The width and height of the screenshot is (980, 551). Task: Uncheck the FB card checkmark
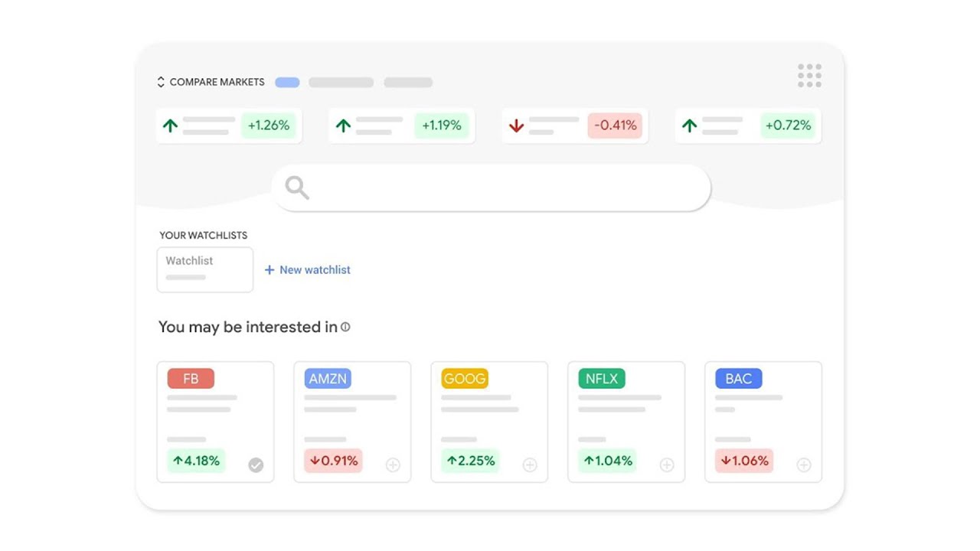click(x=256, y=465)
